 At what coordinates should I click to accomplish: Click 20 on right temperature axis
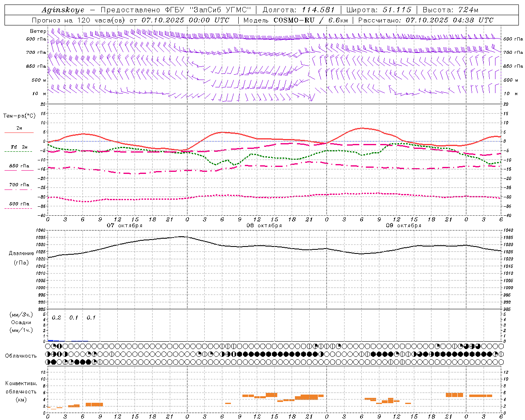coord(506,105)
